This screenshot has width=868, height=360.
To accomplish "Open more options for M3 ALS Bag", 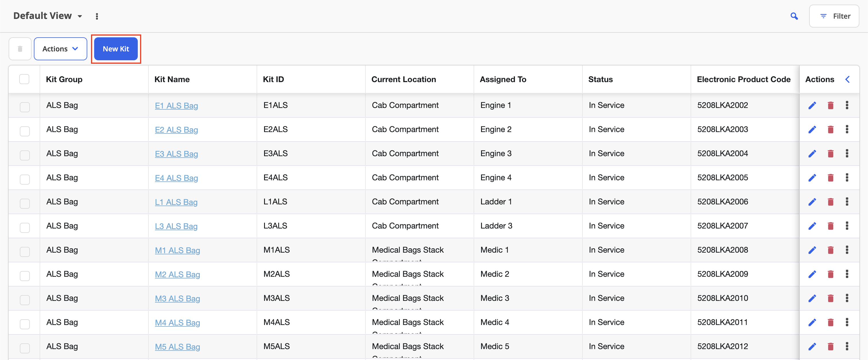I will pyautogui.click(x=847, y=298).
